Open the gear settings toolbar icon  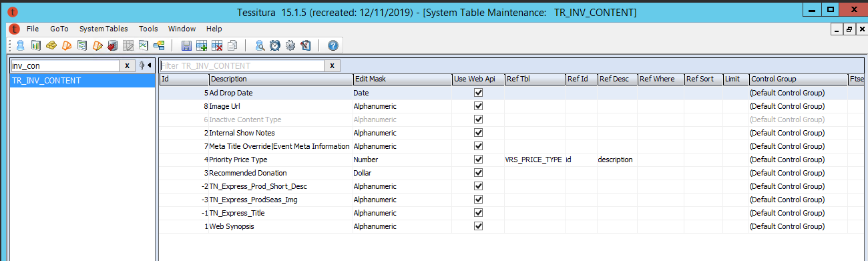point(290,45)
